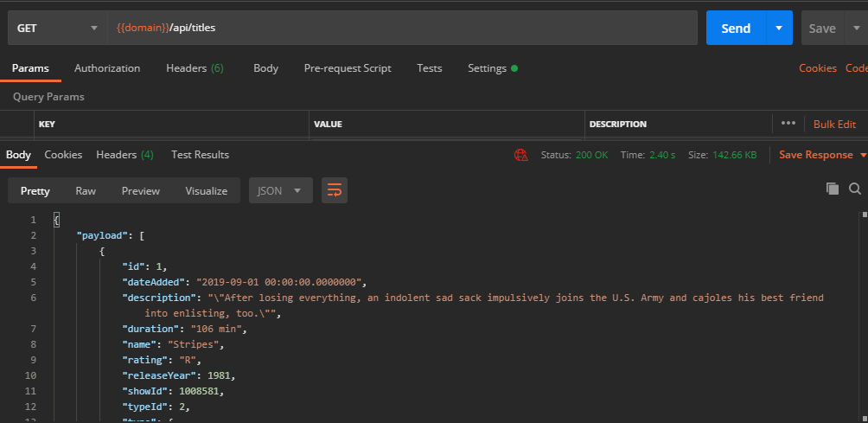Click the VALUE column header
The height and width of the screenshot is (423, 868).
328,124
